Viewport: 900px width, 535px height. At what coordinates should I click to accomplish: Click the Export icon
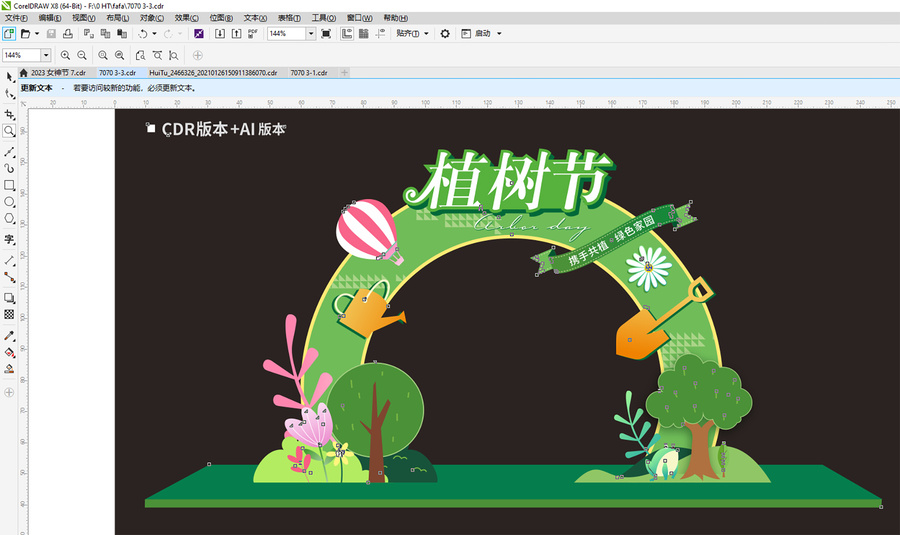pos(236,34)
